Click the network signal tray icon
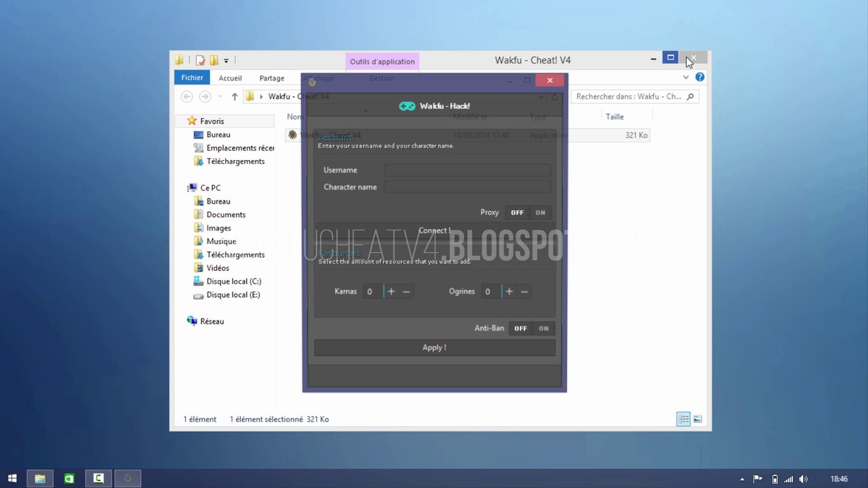This screenshot has width=868, height=488. 789,479
